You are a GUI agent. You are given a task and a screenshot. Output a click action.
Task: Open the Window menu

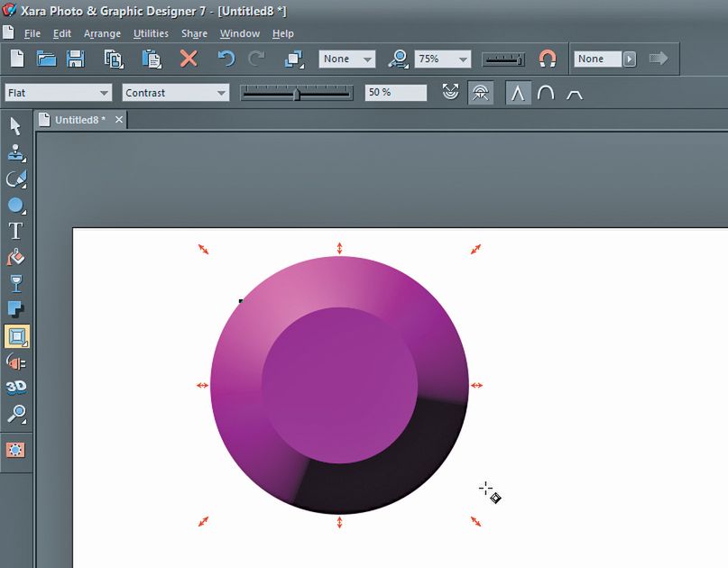coord(240,33)
